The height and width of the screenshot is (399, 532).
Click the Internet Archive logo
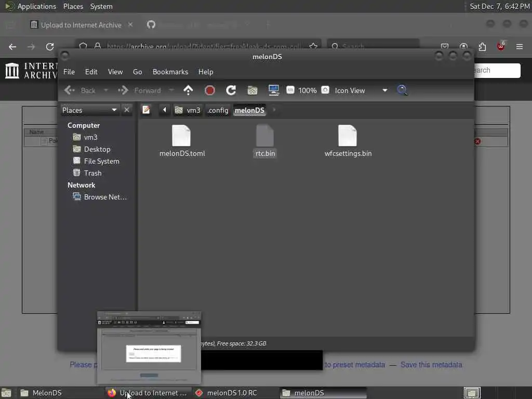(x=31, y=71)
